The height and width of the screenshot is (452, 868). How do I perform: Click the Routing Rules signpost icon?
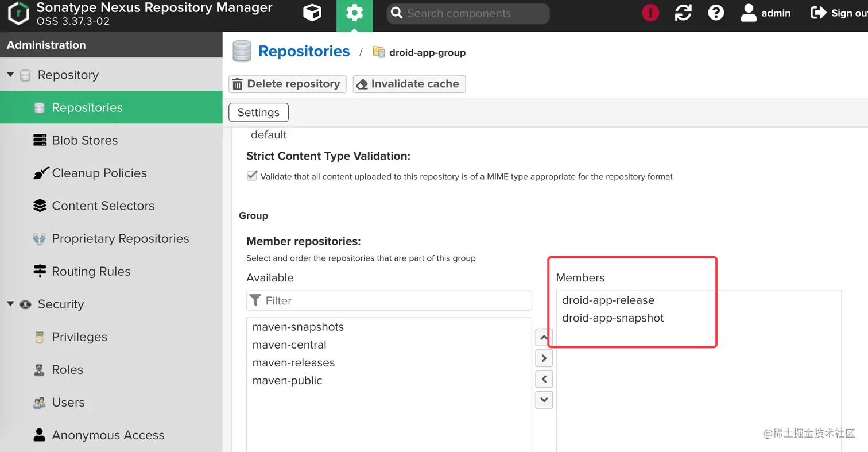(40, 271)
